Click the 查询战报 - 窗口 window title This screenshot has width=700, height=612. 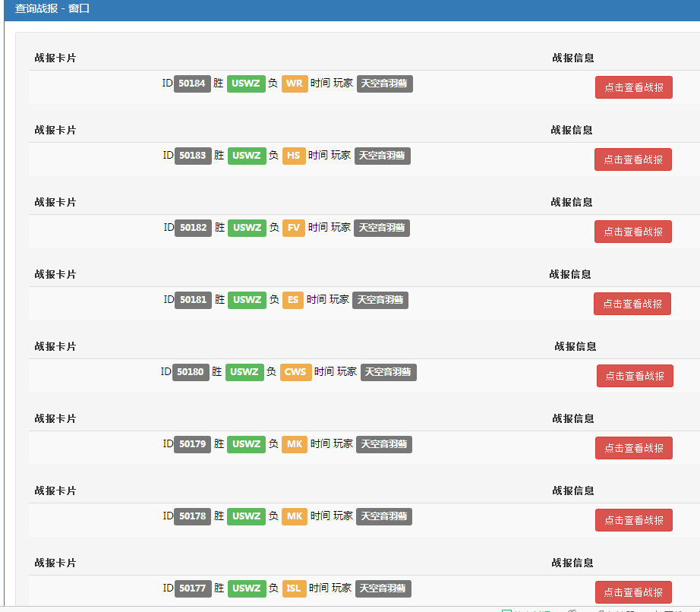52,8
